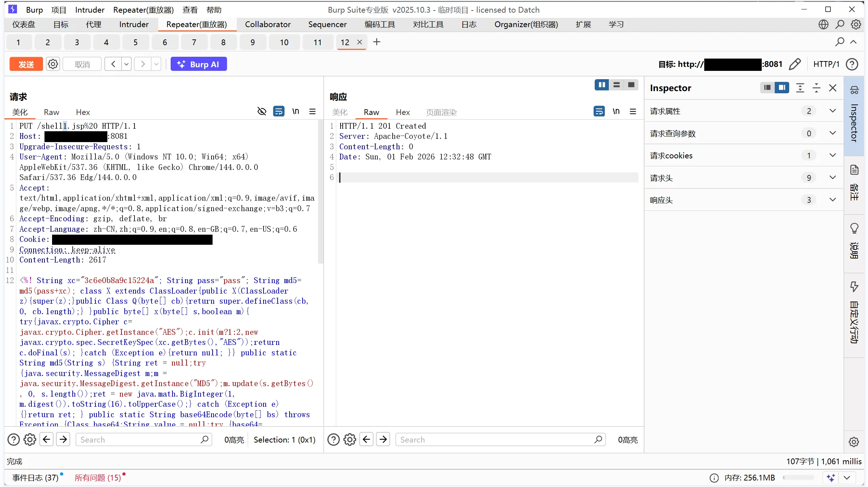Collapse the tab bar chevron

(x=854, y=42)
